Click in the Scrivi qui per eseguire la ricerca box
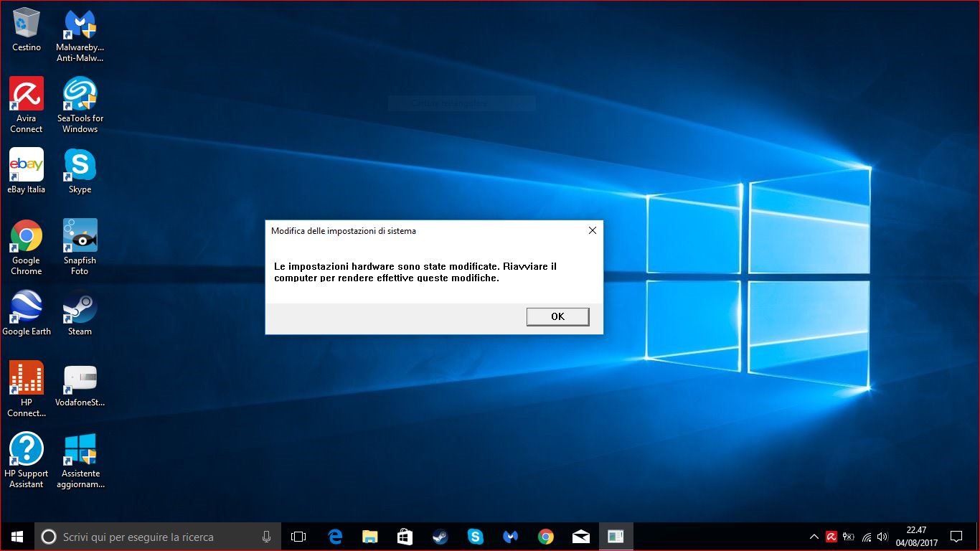Viewport: 980px width, 551px height. [x=156, y=537]
